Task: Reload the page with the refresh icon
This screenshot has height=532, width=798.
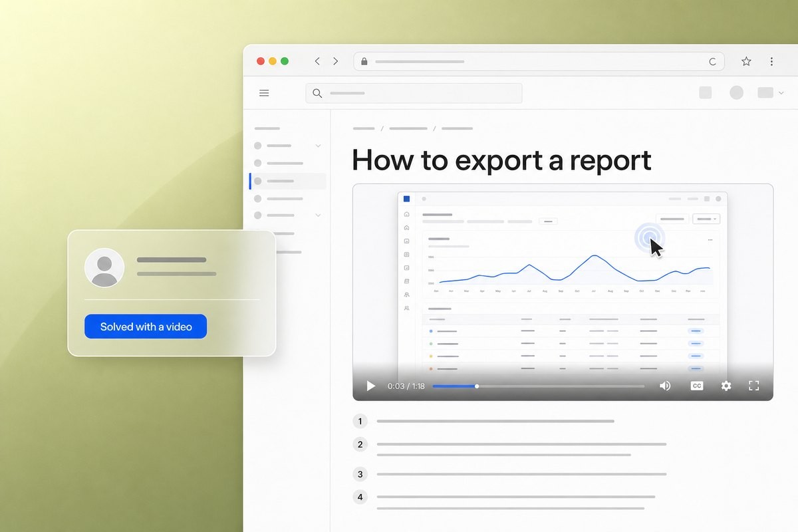Action: (712, 61)
